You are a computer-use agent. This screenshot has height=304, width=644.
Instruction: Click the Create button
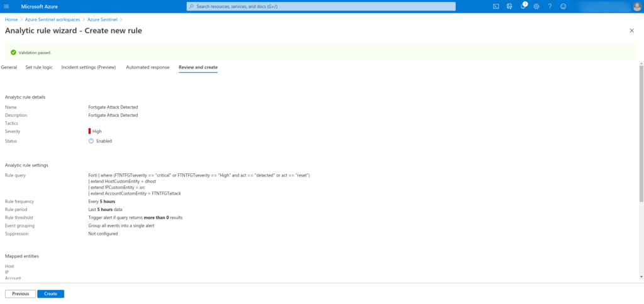click(x=50, y=294)
